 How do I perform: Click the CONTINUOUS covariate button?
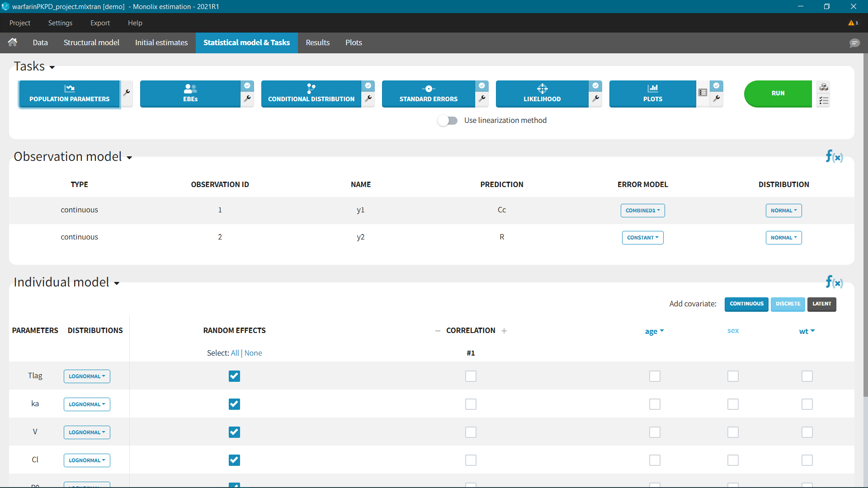coord(746,304)
